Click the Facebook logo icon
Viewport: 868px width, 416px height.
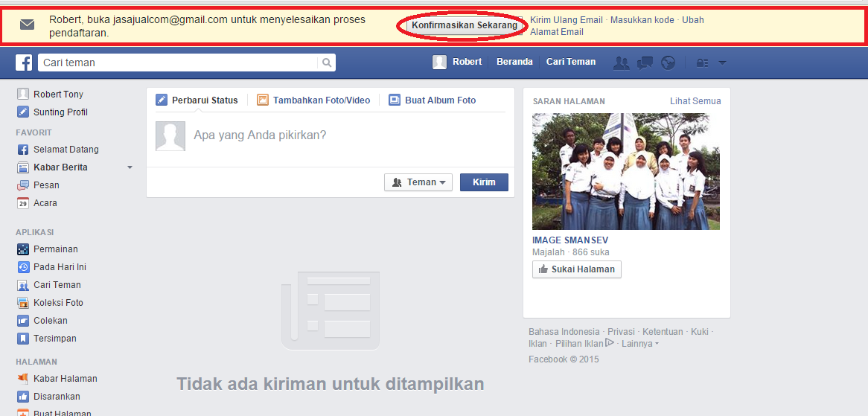point(24,63)
